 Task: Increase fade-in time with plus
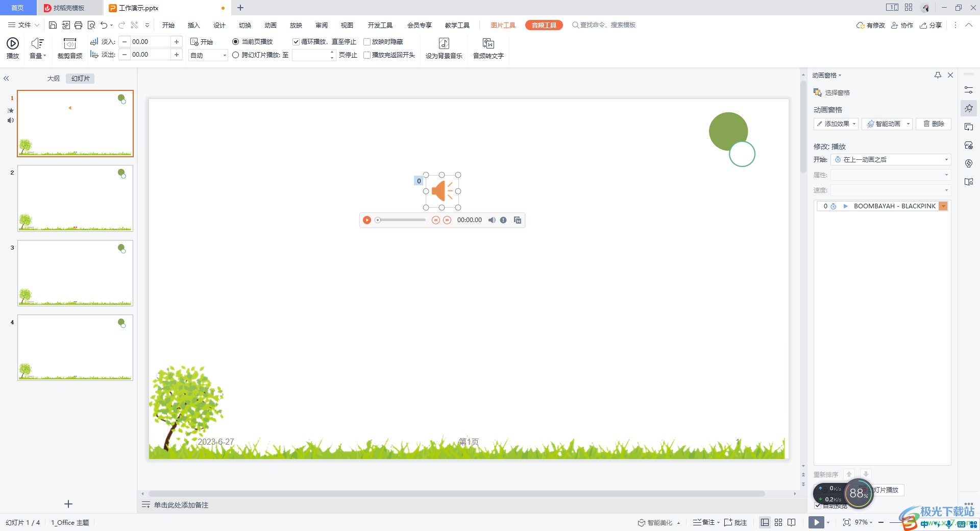[177, 42]
